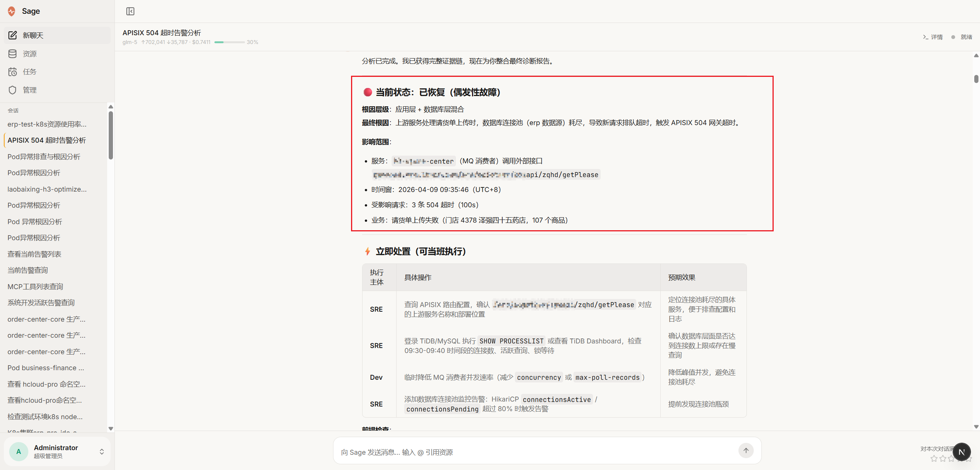Expand Administrator account switcher chevron
The width and height of the screenshot is (980, 470).
click(102, 452)
